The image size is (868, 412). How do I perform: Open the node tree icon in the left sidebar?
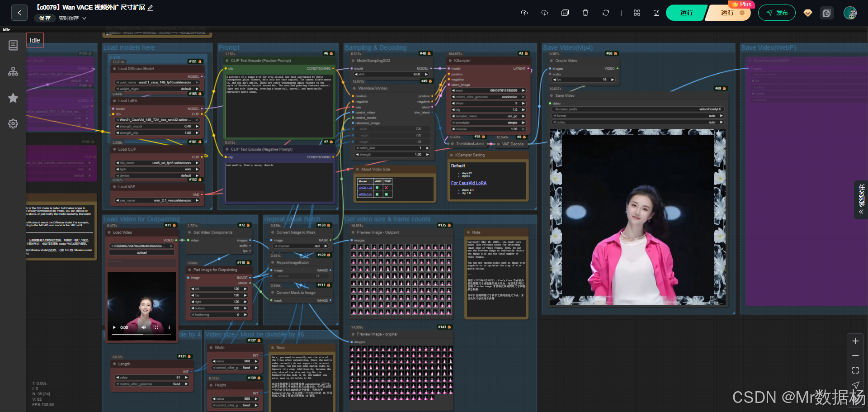point(13,71)
